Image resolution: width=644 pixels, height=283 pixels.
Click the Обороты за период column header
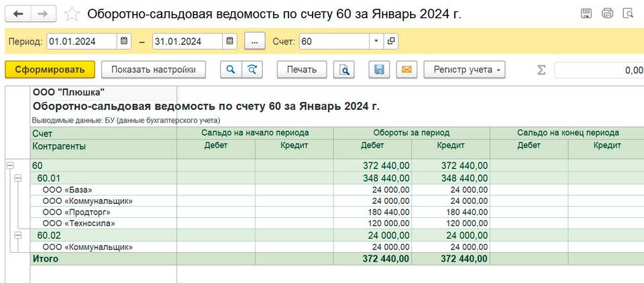pyautogui.click(x=411, y=133)
